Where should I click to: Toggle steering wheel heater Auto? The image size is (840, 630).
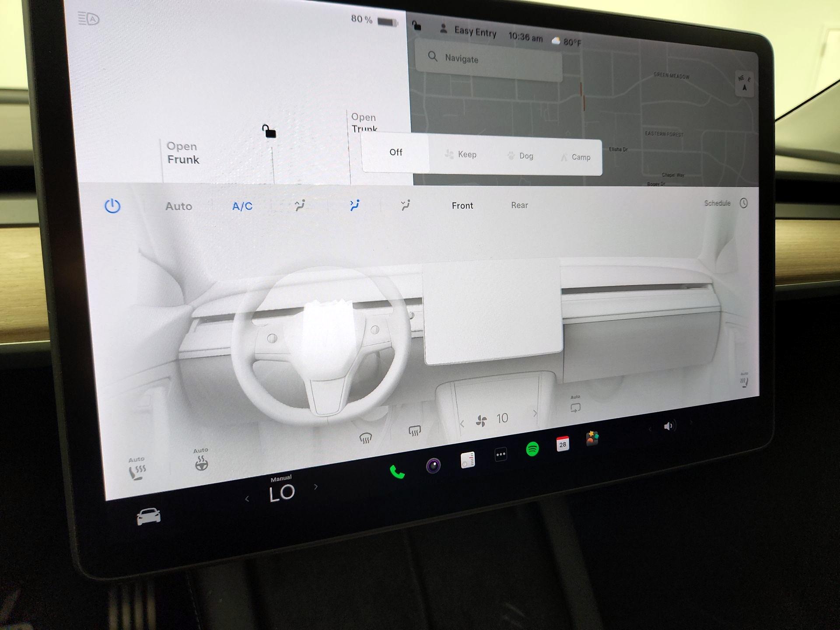tap(201, 459)
